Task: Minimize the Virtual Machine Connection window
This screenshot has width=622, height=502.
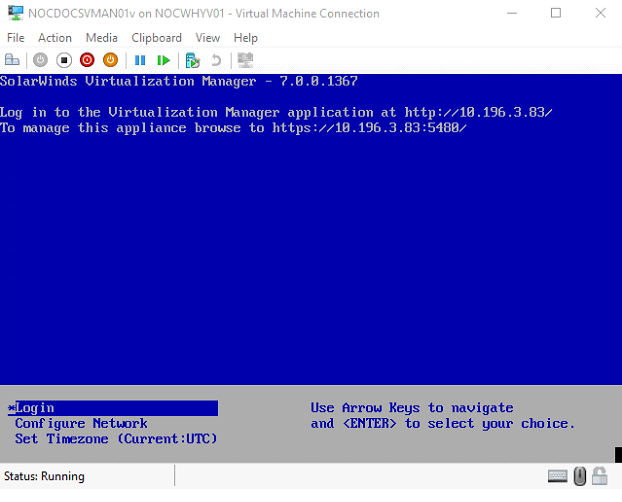Action: coord(512,13)
